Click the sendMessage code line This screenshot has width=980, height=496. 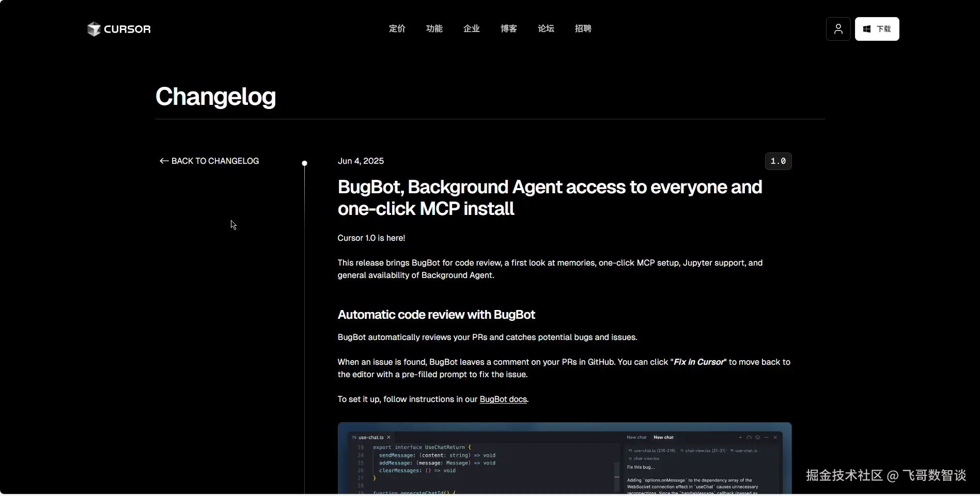click(437, 456)
